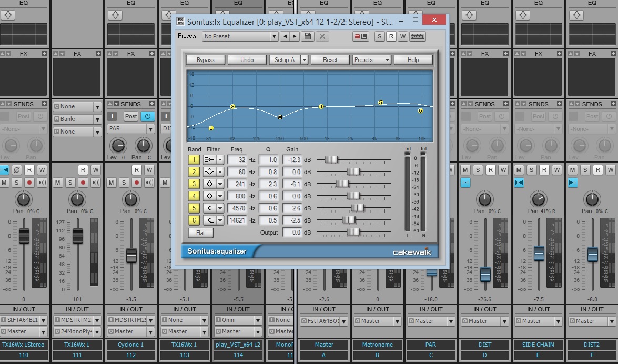The height and width of the screenshot is (364, 618).
Task: Toggle automation read R on the DIST2 strip
Action: point(597,170)
